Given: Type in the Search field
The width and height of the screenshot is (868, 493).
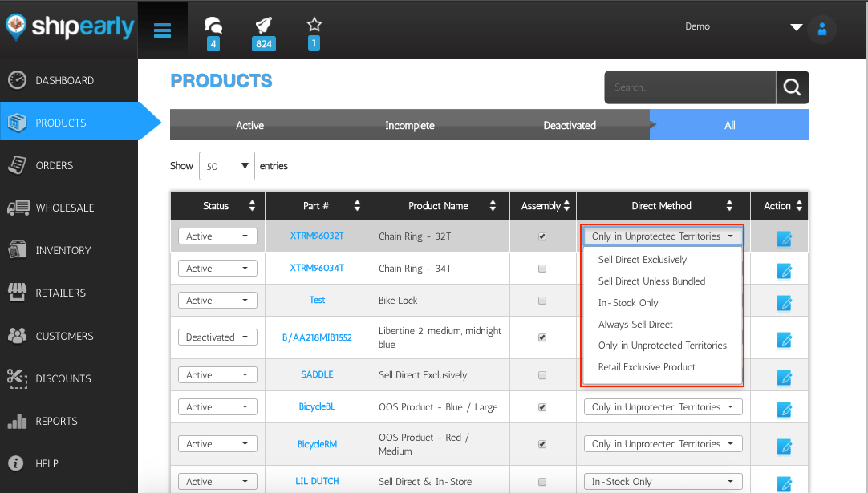Looking at the screenshot, I should point(690,87).
